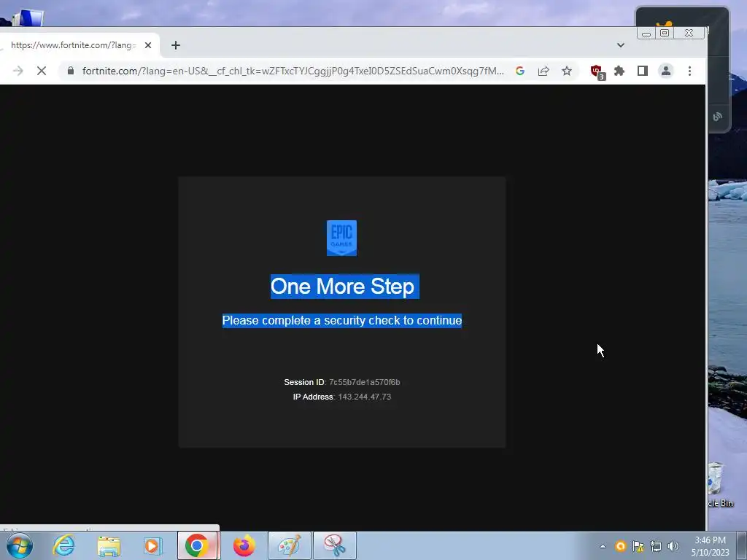Open Chrome's three-dot menu
Image resolution: width=747 pixels, height=560 pixels.
[689, 71]
